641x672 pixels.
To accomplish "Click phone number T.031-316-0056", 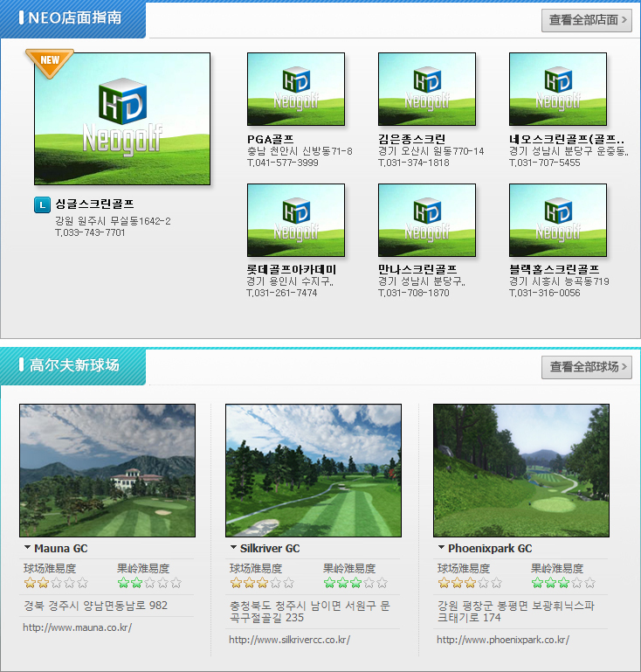I will 545,293.
